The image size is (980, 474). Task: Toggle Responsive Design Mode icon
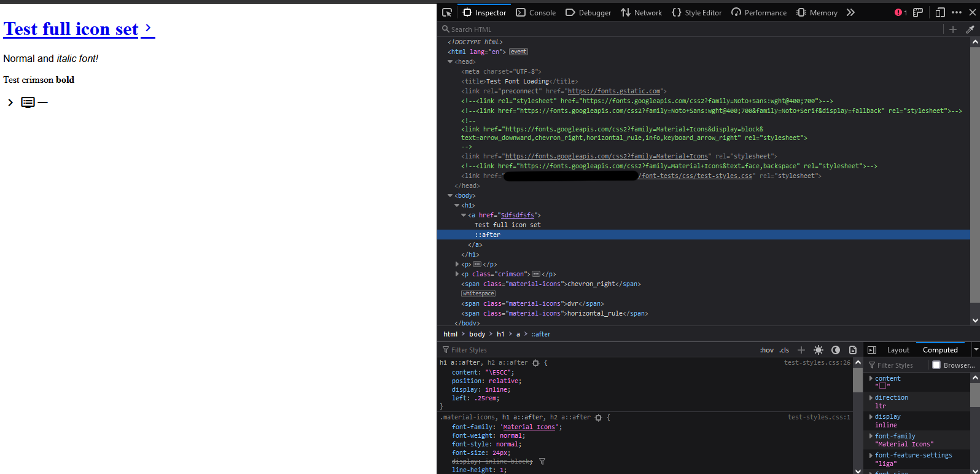940,12
